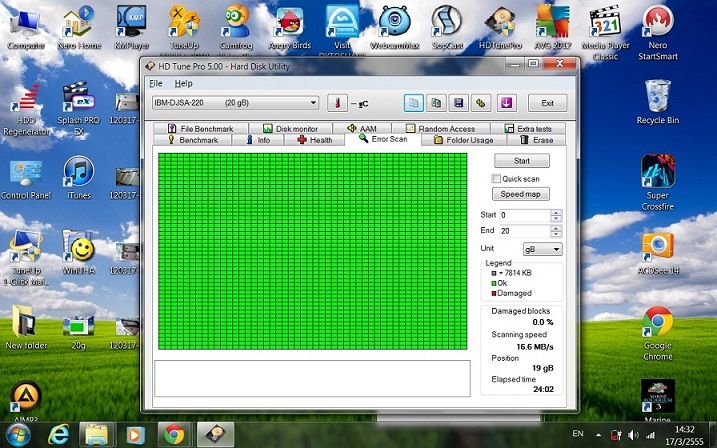Click save screenshot floppy disk icon
Screen dimensions: 717x448
[458, 103]
